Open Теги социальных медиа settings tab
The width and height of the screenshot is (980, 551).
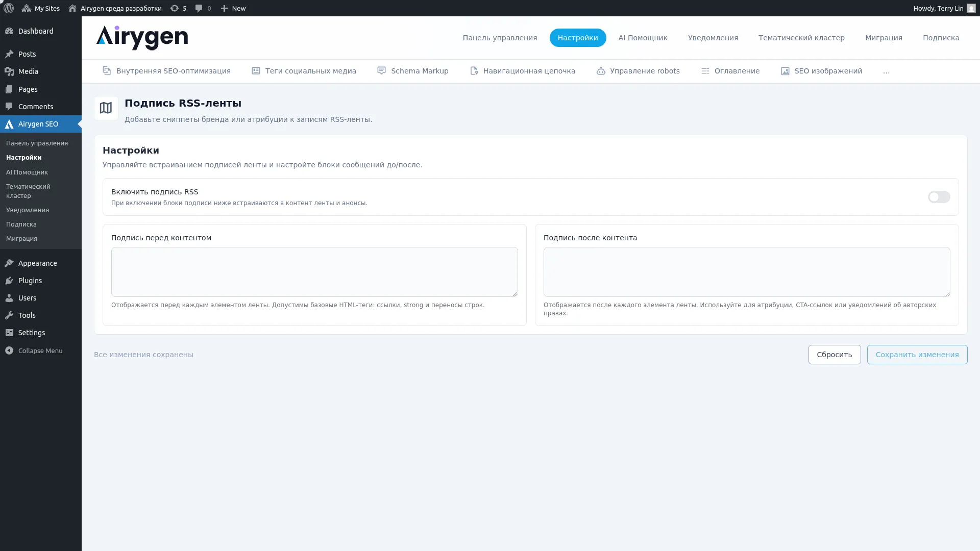pos(304,71)
